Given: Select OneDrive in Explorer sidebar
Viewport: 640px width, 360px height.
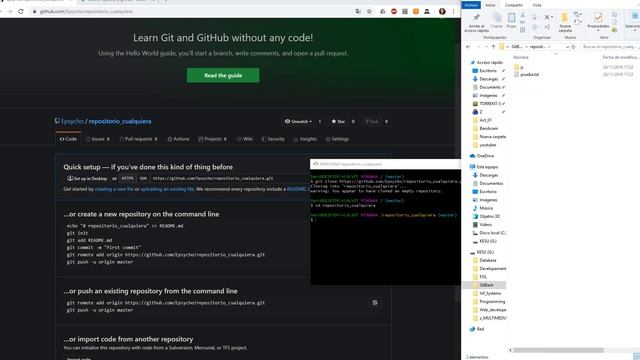Looking at the screenshot, I should click(482, 156).
